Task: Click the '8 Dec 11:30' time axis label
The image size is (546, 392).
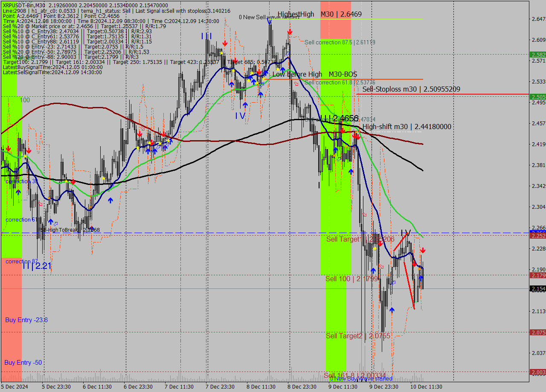Action: pyautogui.click(x=261, y=387)
